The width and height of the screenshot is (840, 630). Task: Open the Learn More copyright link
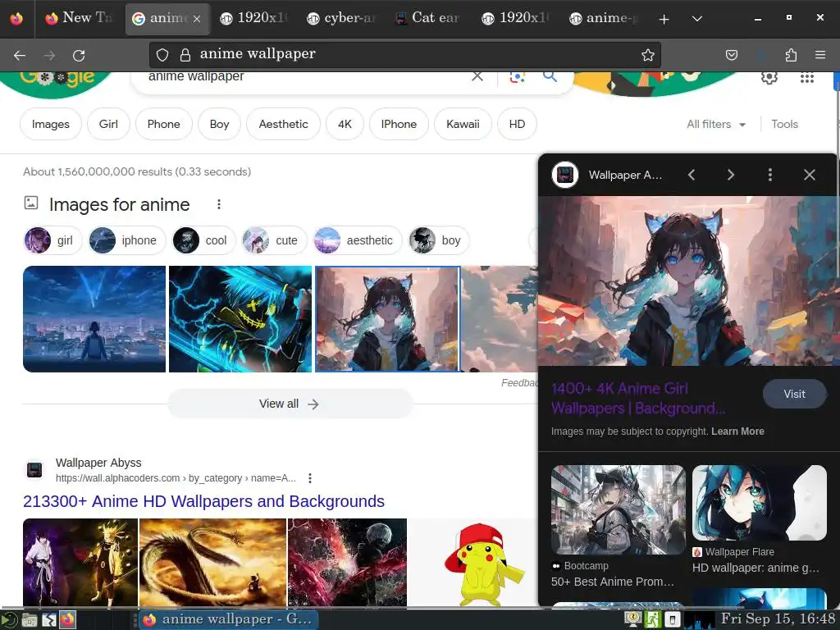pyautogui.click(x=737, y=431)
